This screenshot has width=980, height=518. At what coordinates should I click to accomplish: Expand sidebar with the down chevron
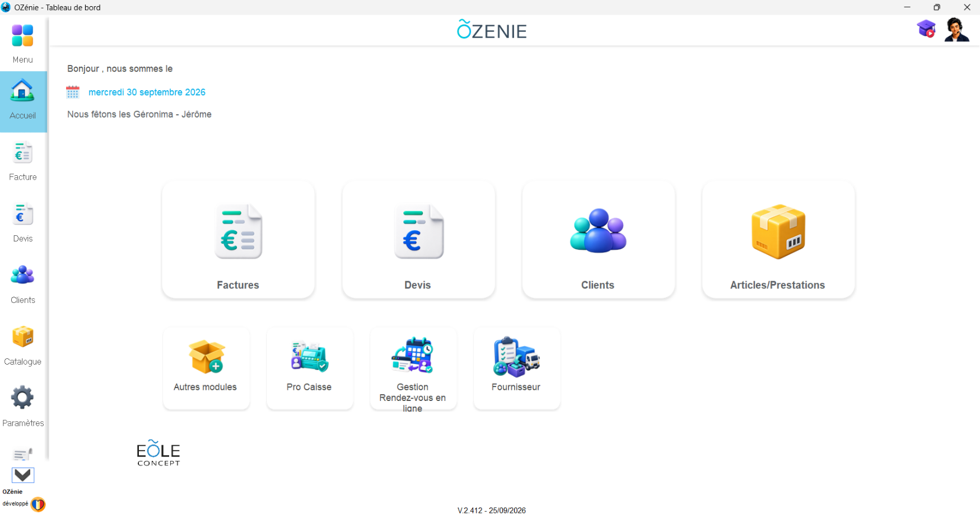23,475
